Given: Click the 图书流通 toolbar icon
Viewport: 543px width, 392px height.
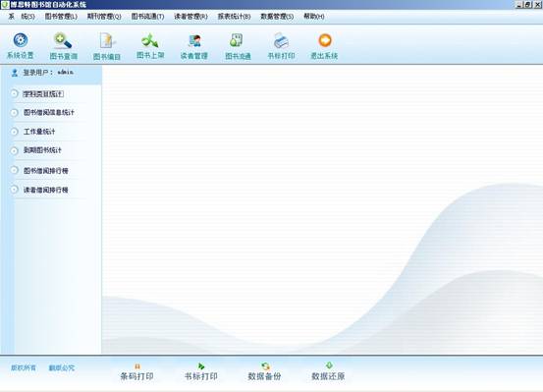Looking at the screenshot, I should click(x=237, y=40).
